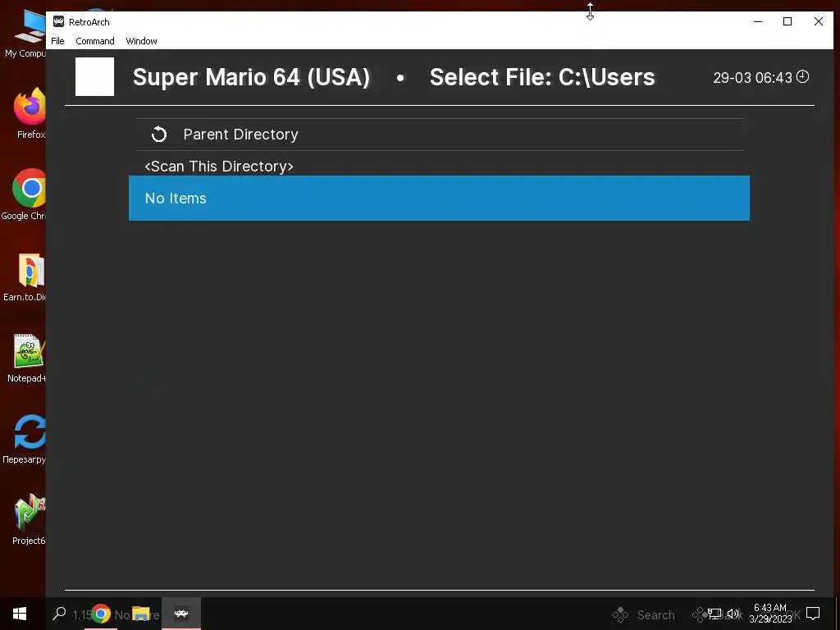Open the Windows Start menu
The width and height of the screenshot is (840, 630).
point(20,614)
